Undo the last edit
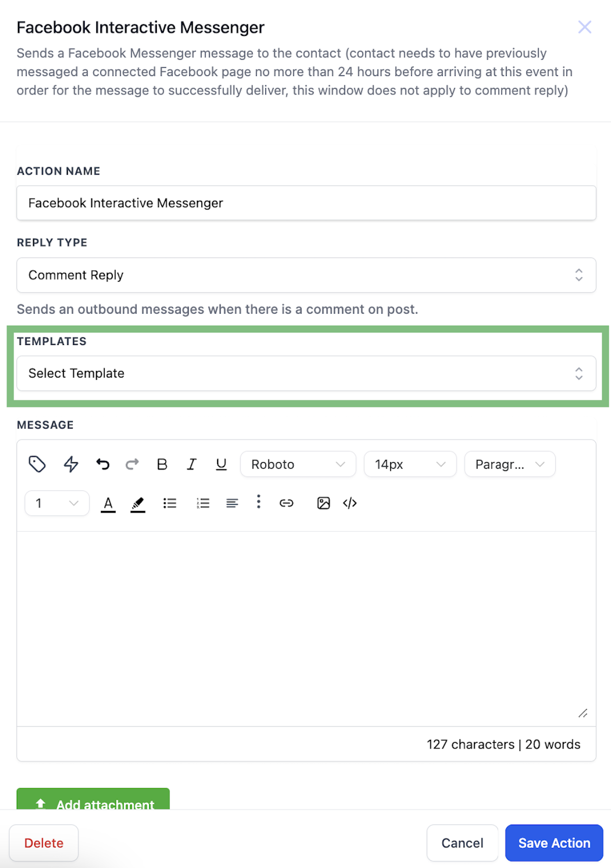The width and height of the screenshot is (611, 868). pos(103,464)
